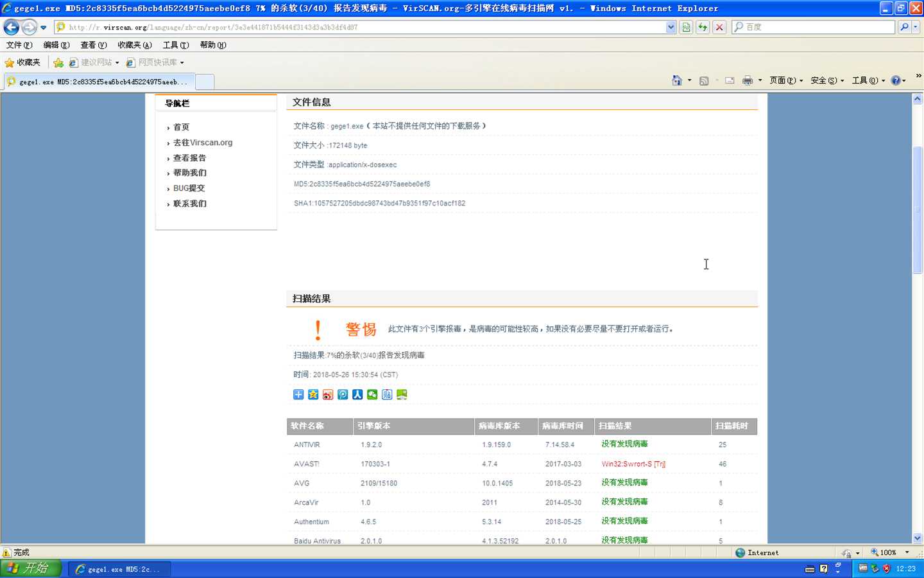Open the 编辑(E) menu
This screenshot has width=924, height=578.
tap(56, 45)
